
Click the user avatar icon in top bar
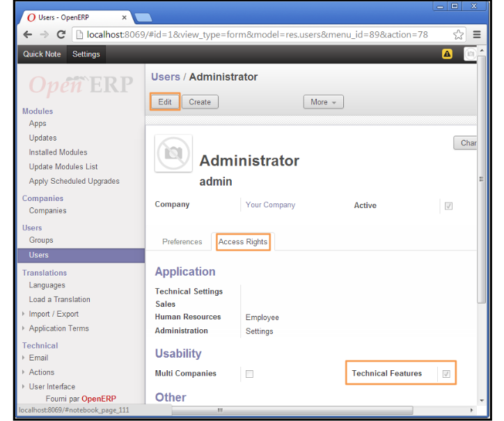(470, 54)
